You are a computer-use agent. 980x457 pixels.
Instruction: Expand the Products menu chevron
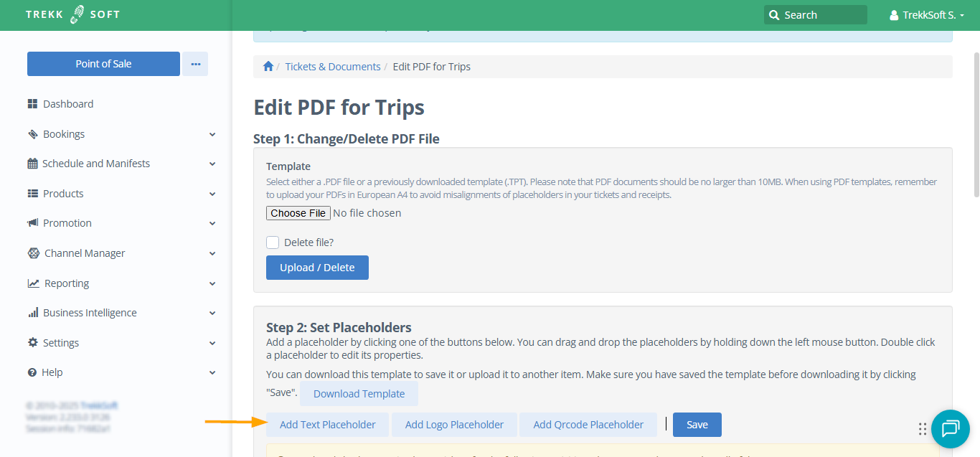coord(212,194)
